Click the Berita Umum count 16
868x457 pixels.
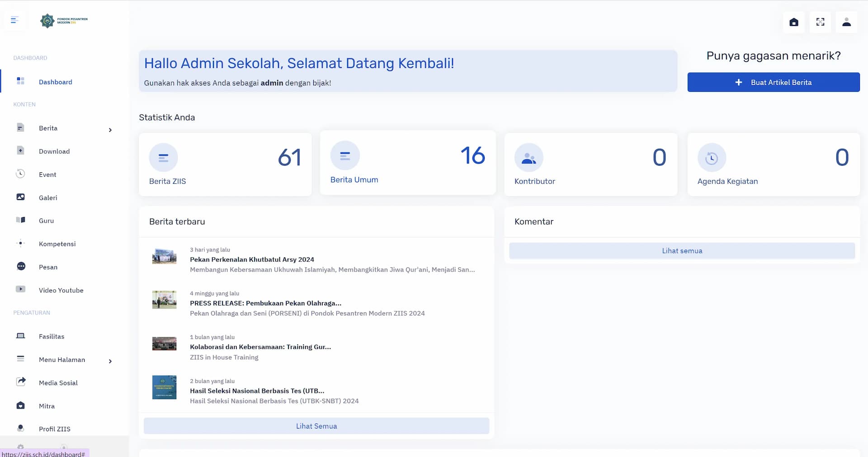pyautogui.click(x=473, y=156)
